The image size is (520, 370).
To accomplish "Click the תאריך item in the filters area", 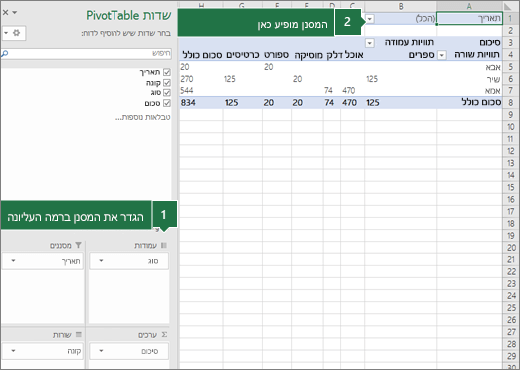I will tap(43, 261).
